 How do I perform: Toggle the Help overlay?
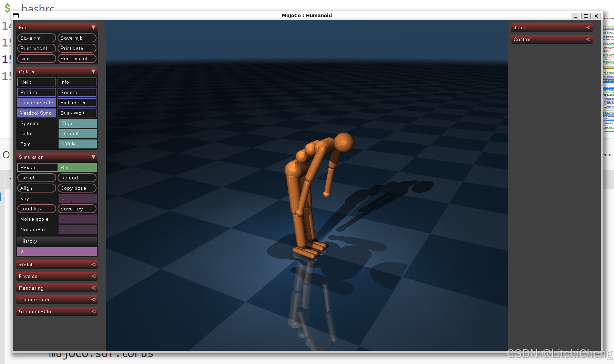click(37, 82)
